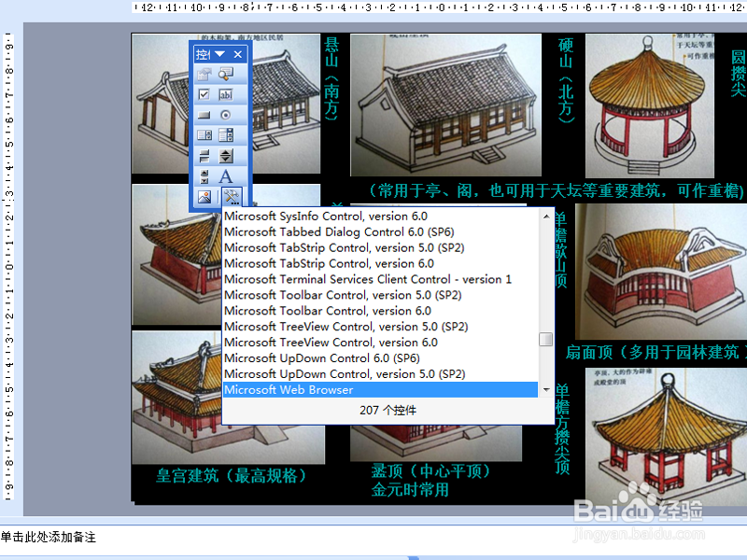Viewport: 747px width, 560px height.
Task: Choose Microsoft SysInfo Control, version 6.0
Action: (x=381, y=217)
